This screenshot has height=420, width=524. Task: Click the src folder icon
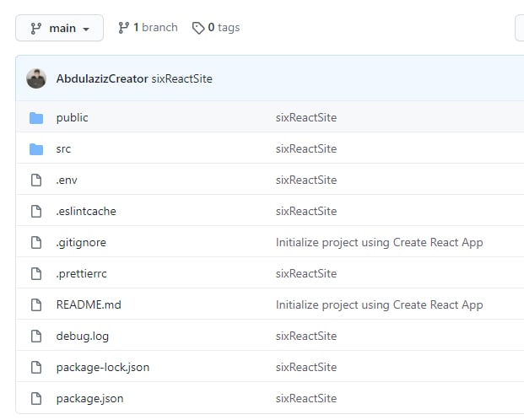coord(36,149)
